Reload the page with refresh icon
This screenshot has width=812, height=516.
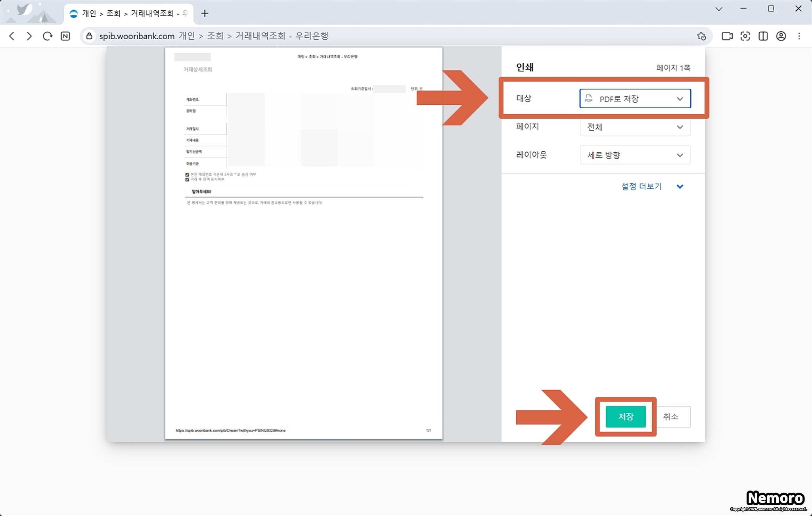(x=47, y=36)
